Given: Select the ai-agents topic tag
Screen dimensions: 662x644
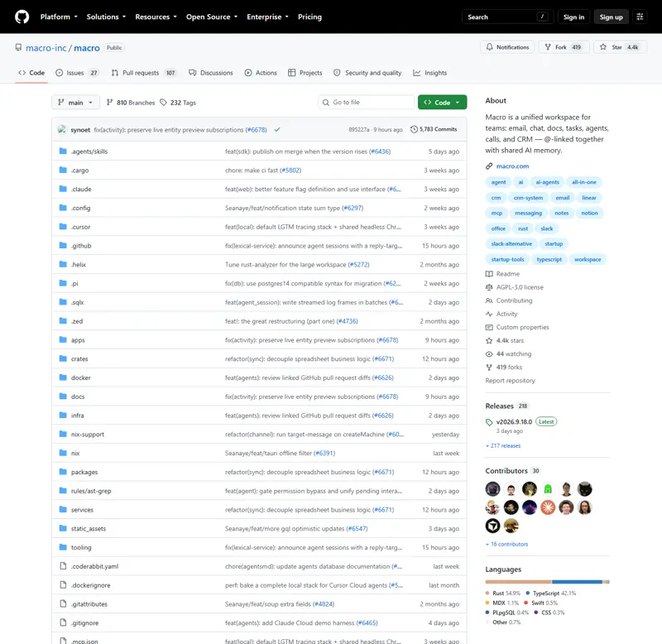Looking at the screenshot, I should [547, 182].
